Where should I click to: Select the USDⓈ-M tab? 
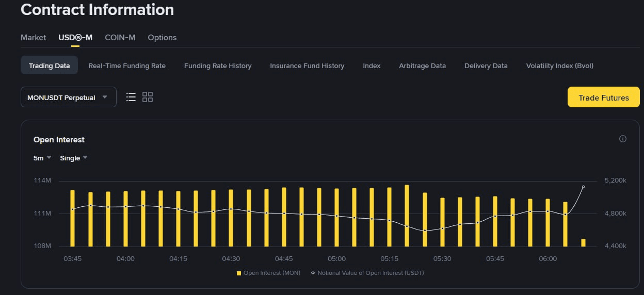(75, 38)
